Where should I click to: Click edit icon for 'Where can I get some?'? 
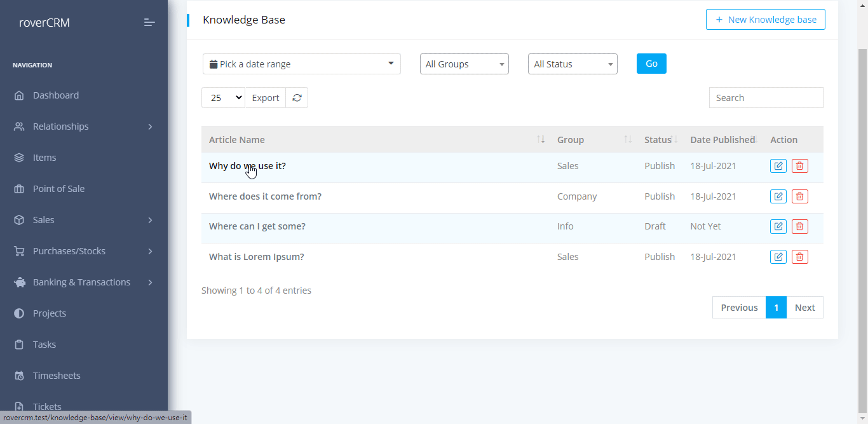pos(778,226)
